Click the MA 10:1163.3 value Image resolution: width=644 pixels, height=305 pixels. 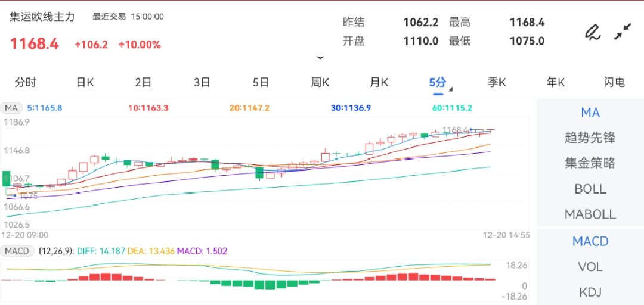coord(148,108)
